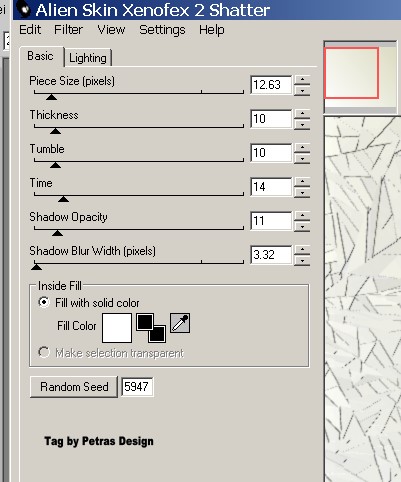This screenshot has height=482, width=401.
Task: Increase Shadow Opacity with the up arrow
Action: click(x=302, y=215)
